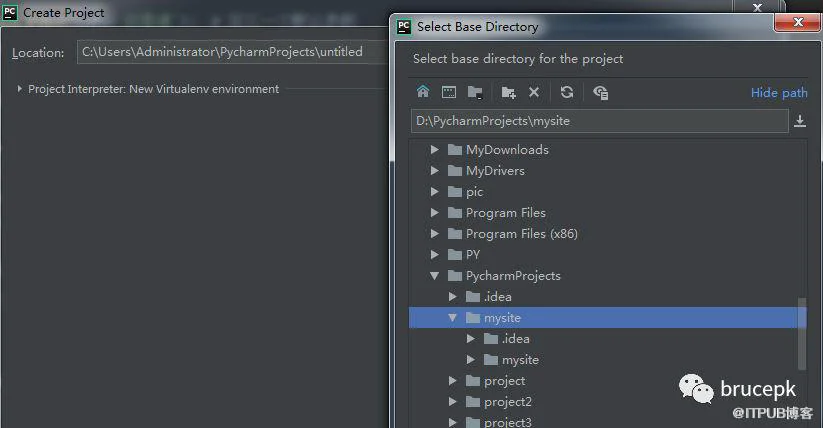Select the highlighted mysite folder
The width and height of the screenshot is (823, 428).
pyautogui.click(x=607, y=318)
